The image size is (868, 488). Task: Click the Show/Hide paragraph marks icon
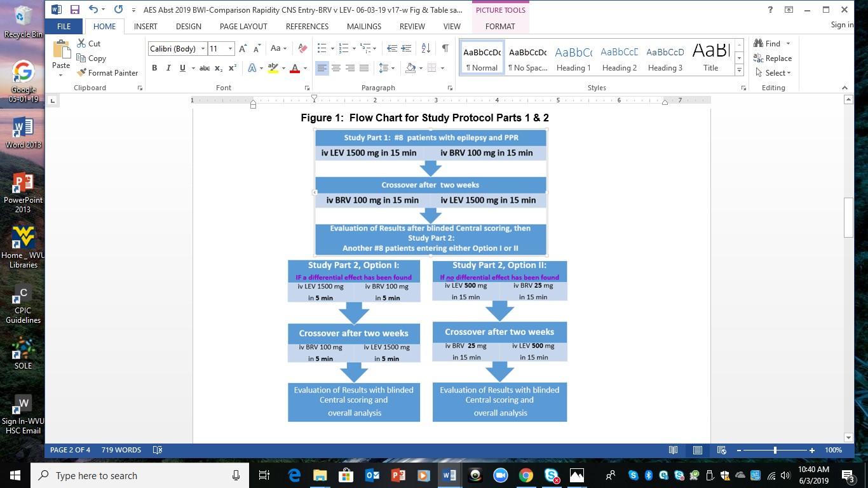[445, 49]
